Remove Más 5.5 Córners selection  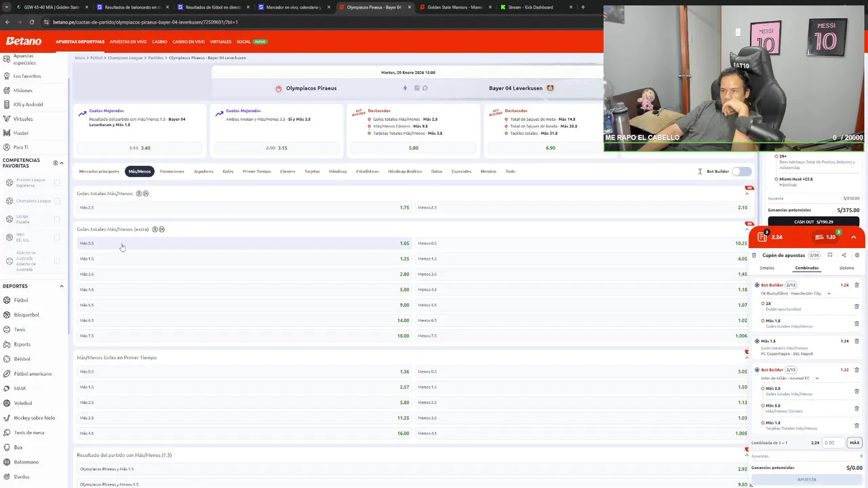[856, 408]
